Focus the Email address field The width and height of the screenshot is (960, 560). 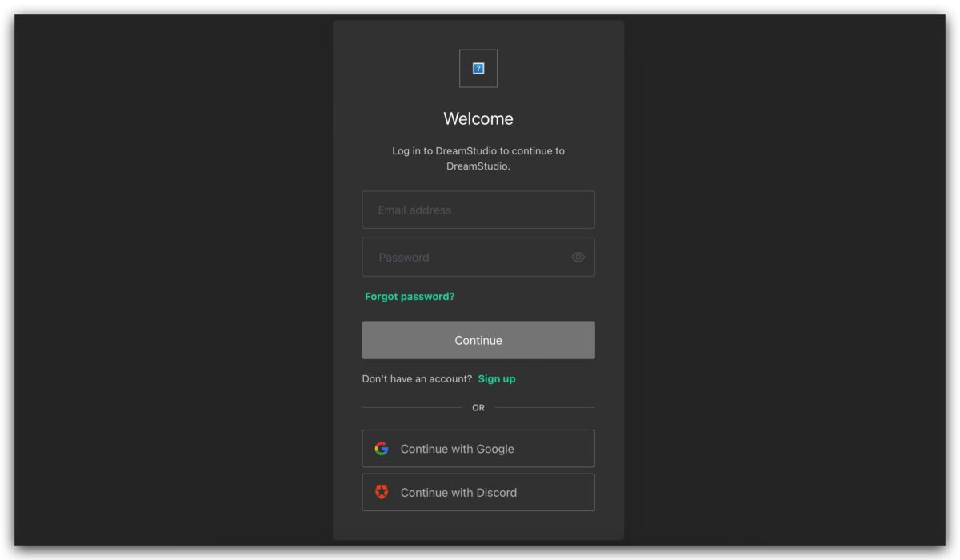tap(478, 210)
